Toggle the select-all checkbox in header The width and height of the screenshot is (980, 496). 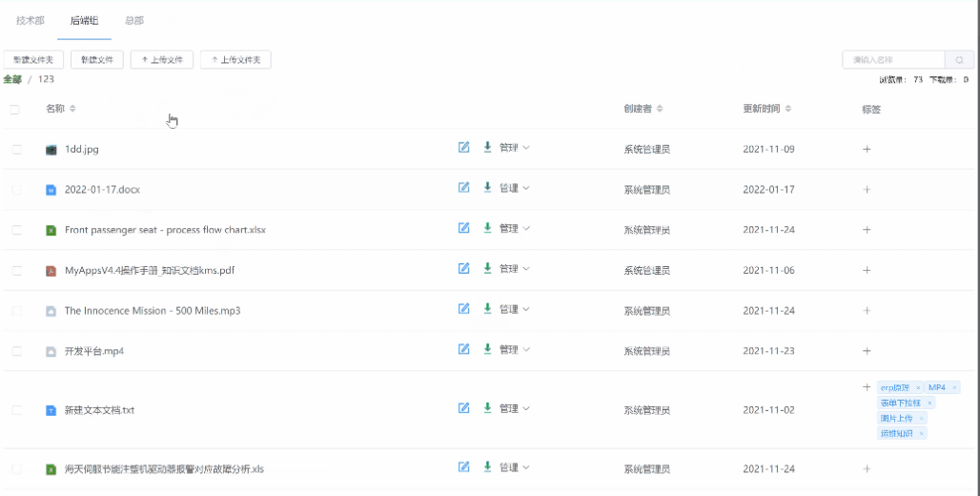point(14,110)
